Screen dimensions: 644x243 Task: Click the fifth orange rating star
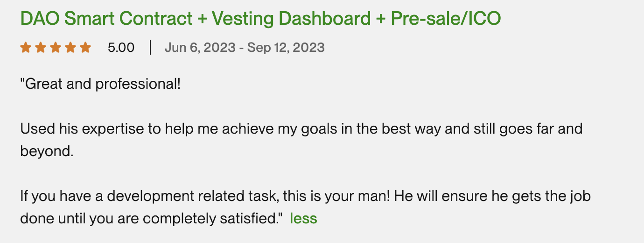click(x=85, y=47)
